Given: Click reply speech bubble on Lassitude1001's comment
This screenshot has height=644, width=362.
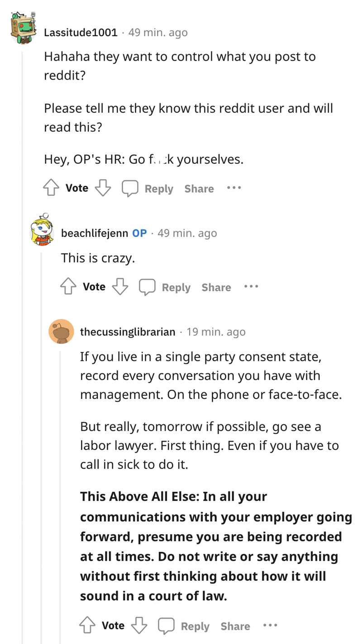Looking at the screenshot, I should (130, 188).
